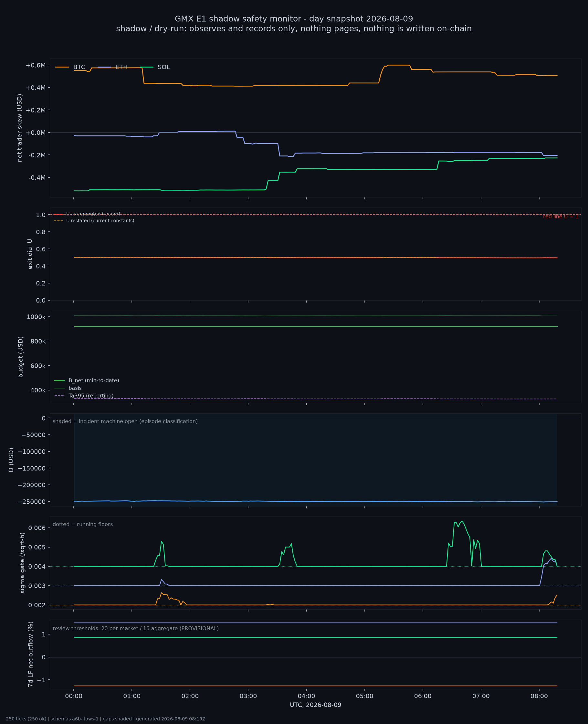Click the 'shaded = incident machine open' note

point(125,421)
